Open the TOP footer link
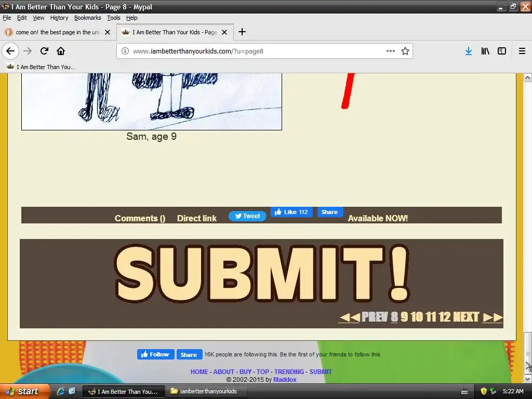Image resolution: width=532 pixels, height=399 pixels. (262, 372)
